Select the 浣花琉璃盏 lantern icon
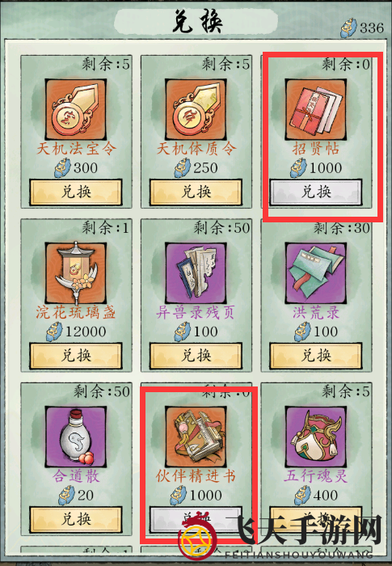The height and width of the screenshot is (566, 392). [x=76, y=273]
